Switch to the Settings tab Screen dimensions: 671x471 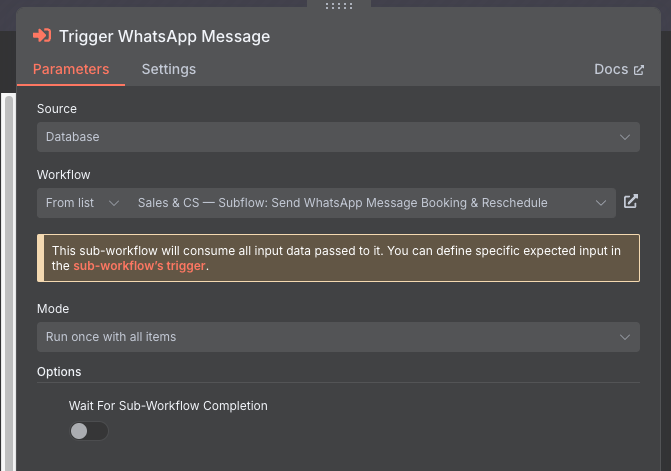coord(169,69)
